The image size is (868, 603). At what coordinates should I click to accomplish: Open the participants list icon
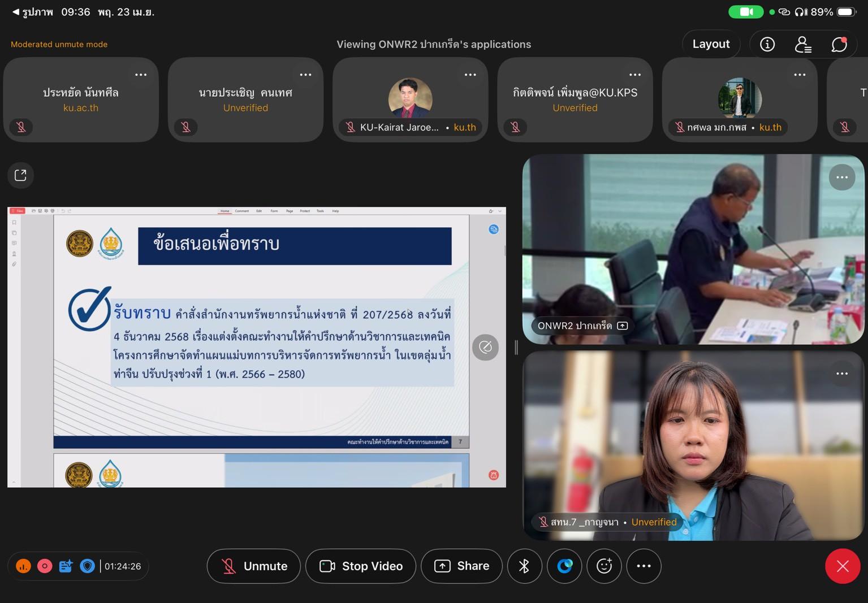click(802, 44)
